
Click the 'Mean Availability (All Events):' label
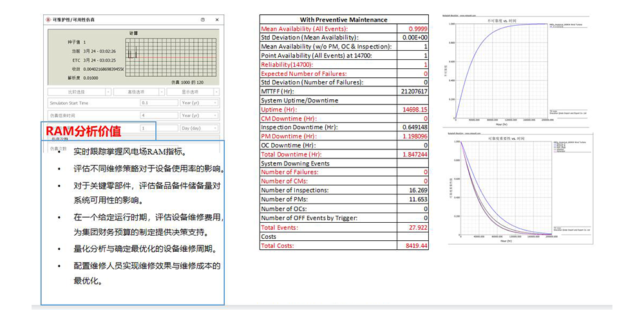point(305,29)
